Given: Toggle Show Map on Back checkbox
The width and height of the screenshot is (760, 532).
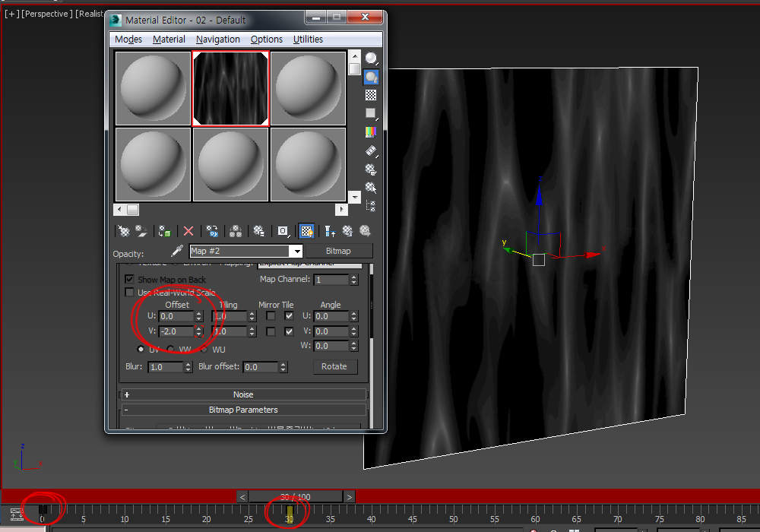Looking at the screenshot, I should [x=129, y=279].
